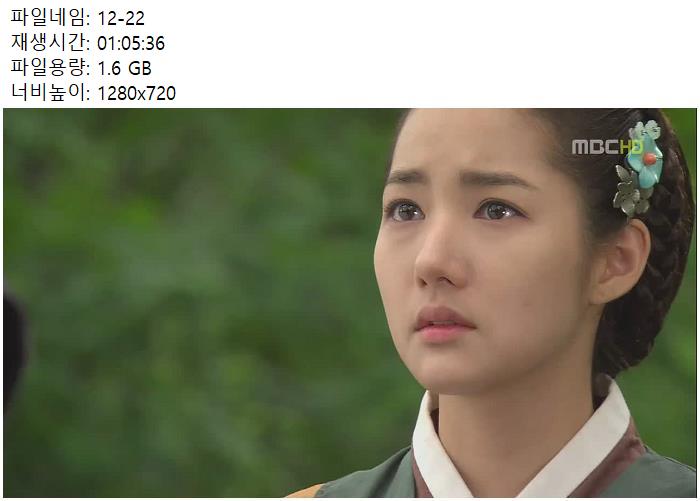Image resolution: width=700 pixels, height=501 pixels.
Task: Open the drama video screenshot thumbnail
Action: 350,303
